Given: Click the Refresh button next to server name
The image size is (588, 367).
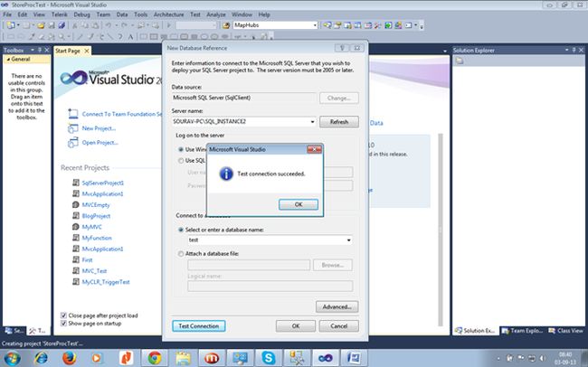Looking at the screenshot, I should click(x=339, y=122).
